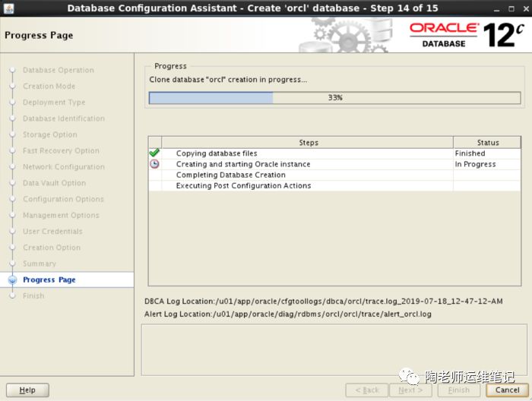Click the In Progress status cell
This screenshot has width=532, height=401.
click(x=487, y=164)
